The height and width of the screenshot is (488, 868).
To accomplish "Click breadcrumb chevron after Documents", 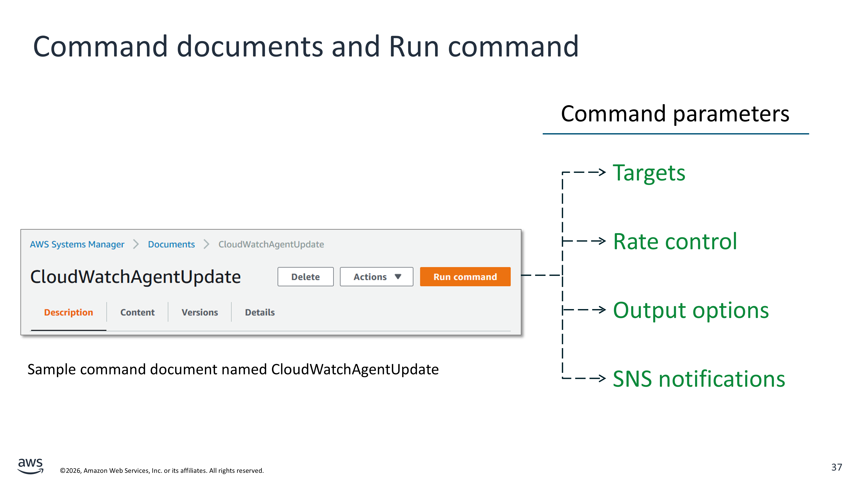I will click(x=206, y=244).
